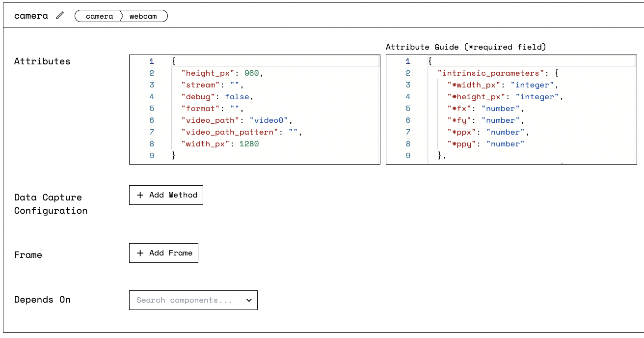Viewport: 644px width, 338px height.
Task: Click line number 1 in the Attribute Guide
Action: point(408,61)
